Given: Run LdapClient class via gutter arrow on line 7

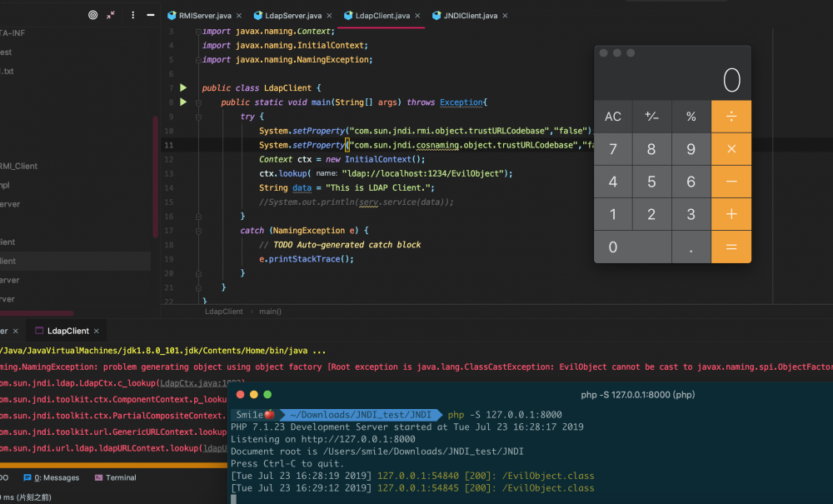Looking at the screenshot, I should 182,87.
